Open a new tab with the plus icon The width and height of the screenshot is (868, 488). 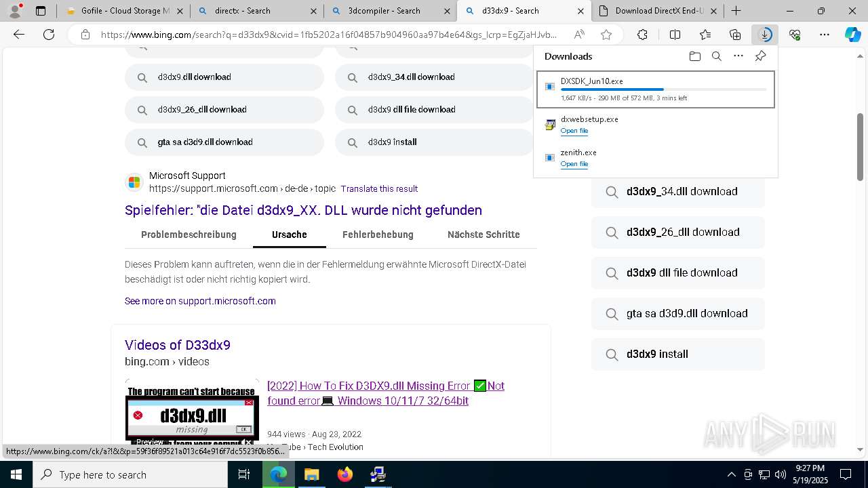click(736, 11)
